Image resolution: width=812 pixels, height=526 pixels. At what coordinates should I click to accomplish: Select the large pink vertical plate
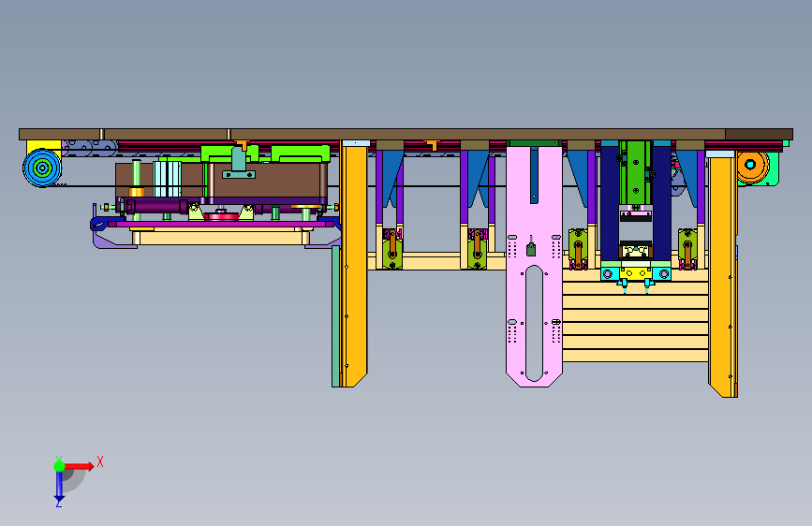tap(535, 266)
